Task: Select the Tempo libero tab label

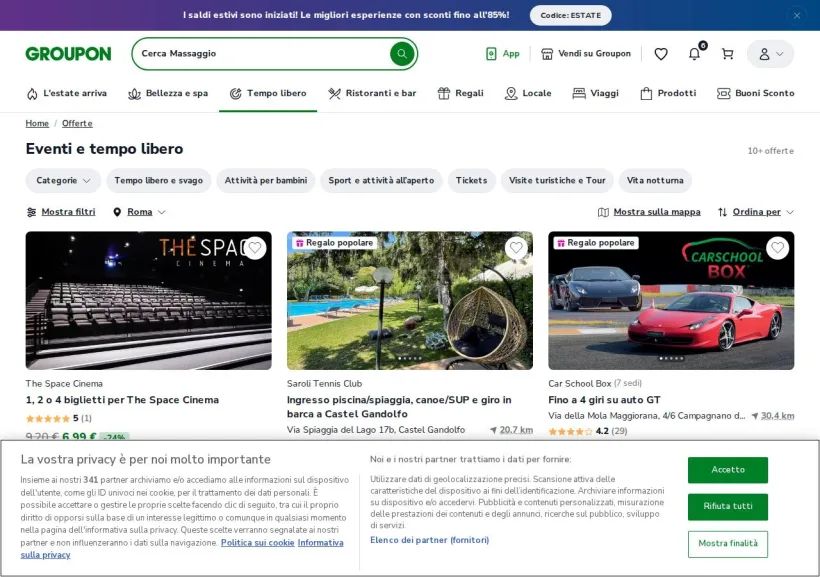Action: [277, 93]
